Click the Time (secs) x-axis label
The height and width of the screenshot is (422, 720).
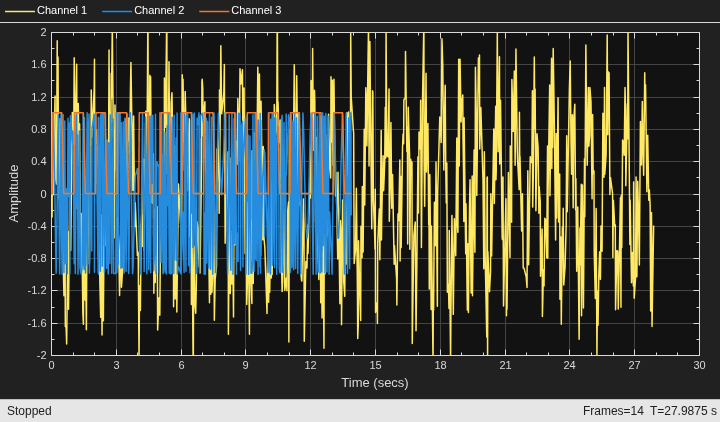375,383
